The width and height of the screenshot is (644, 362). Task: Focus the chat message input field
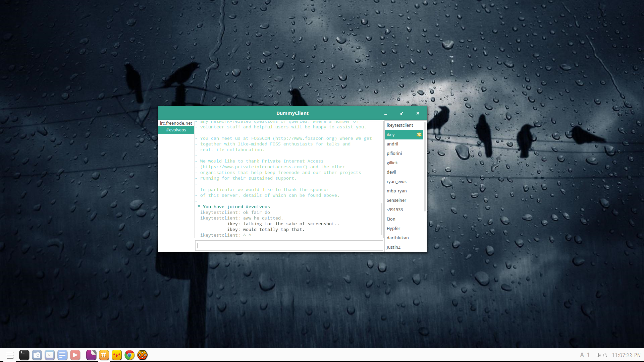pos(289,246)
